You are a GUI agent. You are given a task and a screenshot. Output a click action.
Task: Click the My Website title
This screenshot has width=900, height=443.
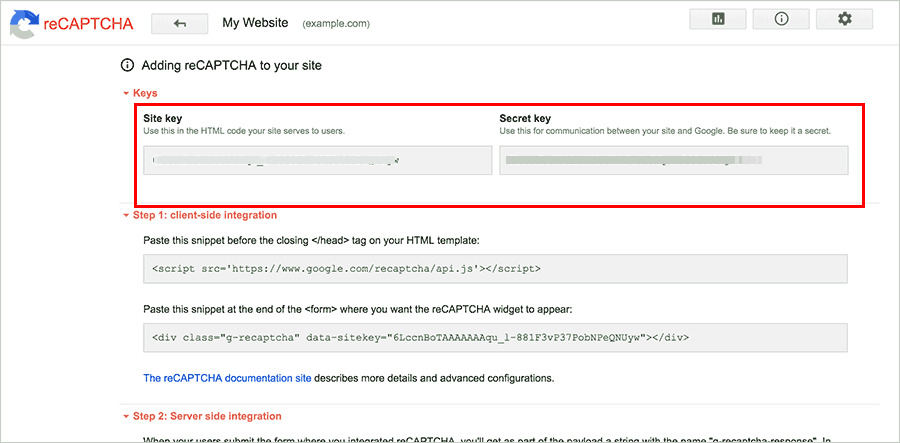click(255, 24)
